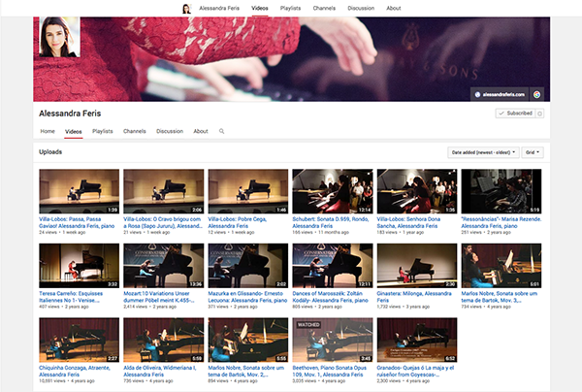This screenshot has height=392, width=582.
Task: Play the 6:52 Granados Goyescas thumbnail
Action: coord(417,340)
